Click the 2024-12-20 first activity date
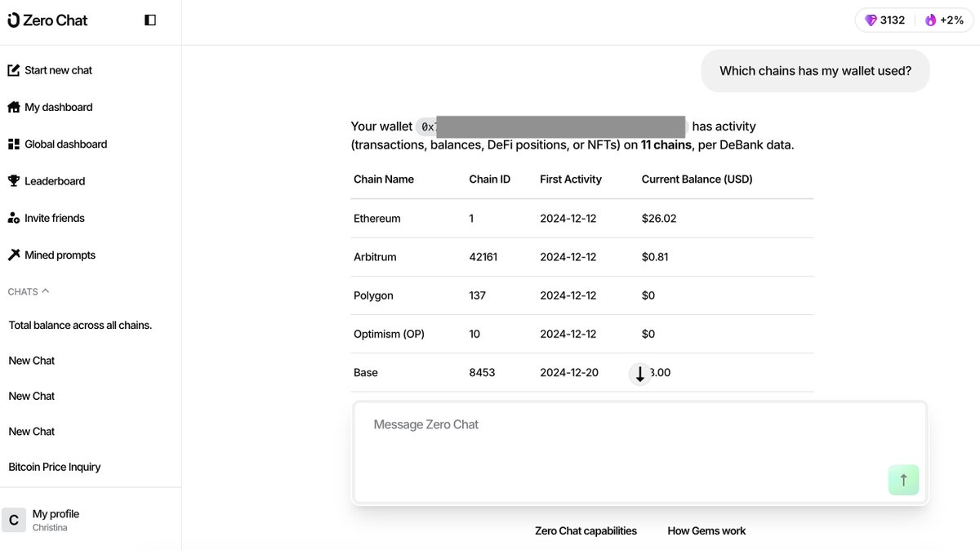 [x=569, y=373]
